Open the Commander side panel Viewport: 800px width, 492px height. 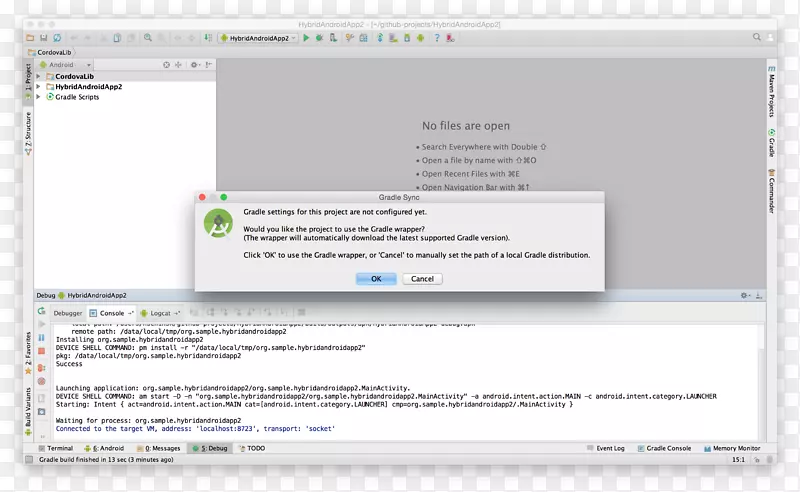[x=771, y=190]
